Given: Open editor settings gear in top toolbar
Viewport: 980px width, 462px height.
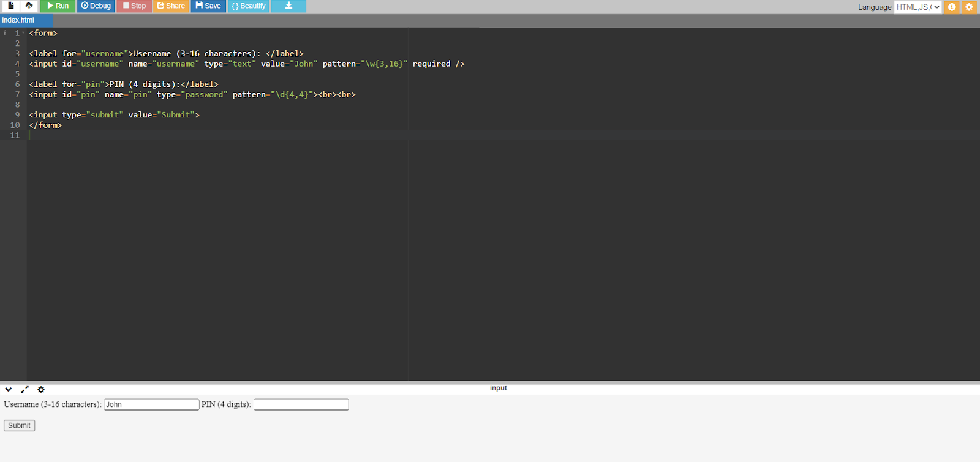Looking at the screenshot, I should 969,7.
